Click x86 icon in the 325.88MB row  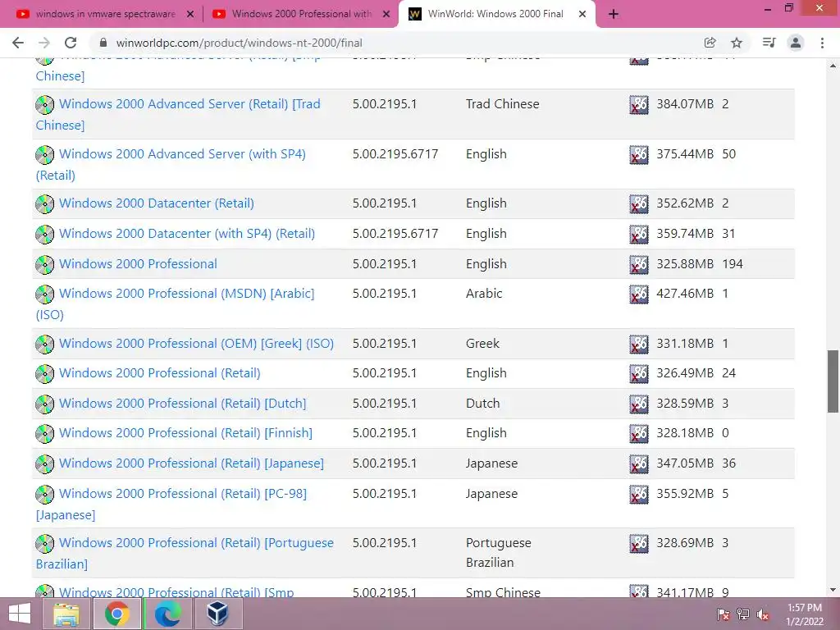tap(638, 265)
